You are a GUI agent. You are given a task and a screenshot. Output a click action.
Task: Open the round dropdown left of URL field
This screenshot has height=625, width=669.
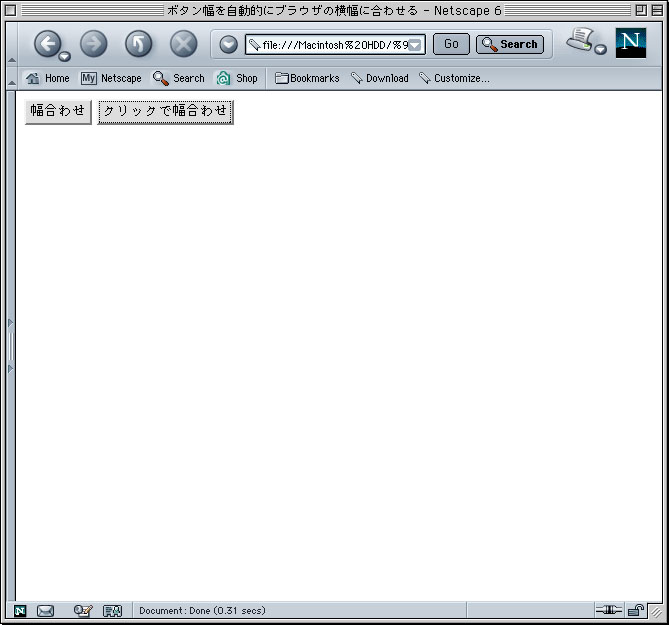click(x=229, y=44)
